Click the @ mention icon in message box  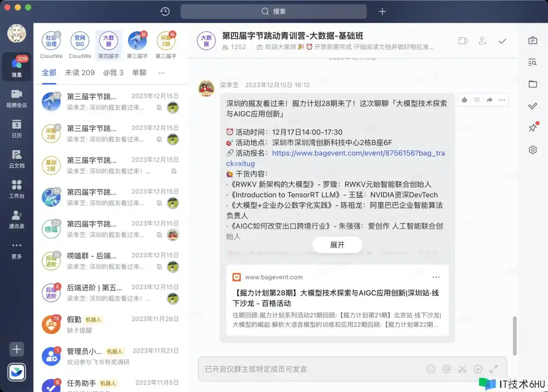pos(447,369)
